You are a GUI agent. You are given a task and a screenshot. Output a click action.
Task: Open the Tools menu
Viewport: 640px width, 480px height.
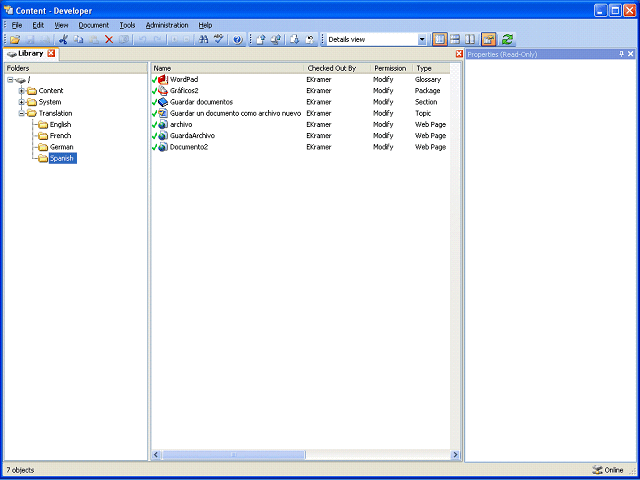click(127, 25)
